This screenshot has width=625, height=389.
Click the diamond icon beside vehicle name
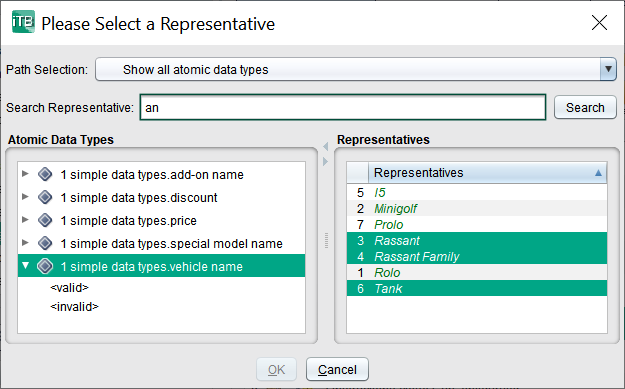click(45, 266)
